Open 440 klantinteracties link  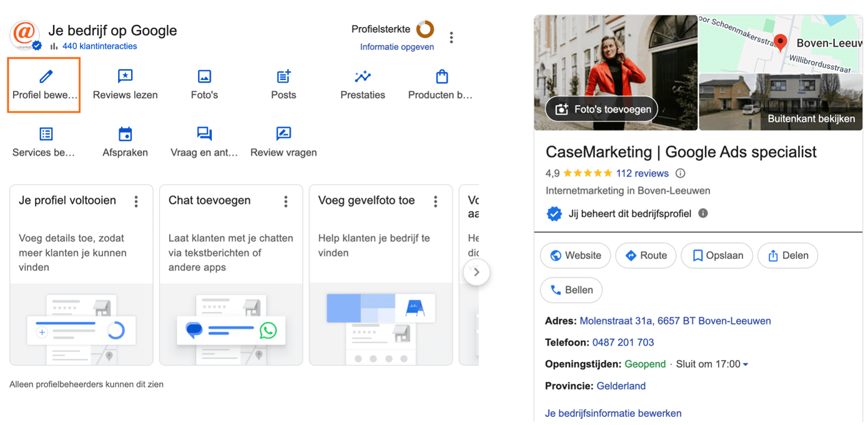pyautogui.click(x=99, y=46)
